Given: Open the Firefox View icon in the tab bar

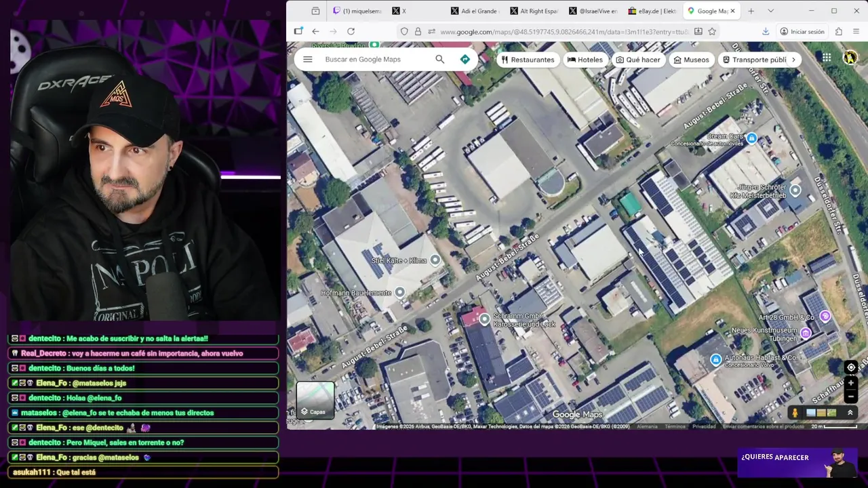Looking at the screenshot, I should tap(315, 11).
